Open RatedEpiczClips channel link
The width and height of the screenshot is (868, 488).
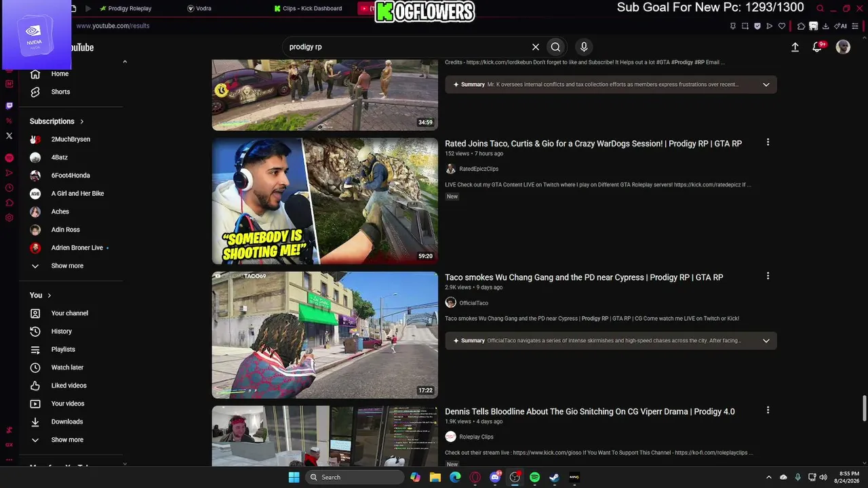(479, 169)
